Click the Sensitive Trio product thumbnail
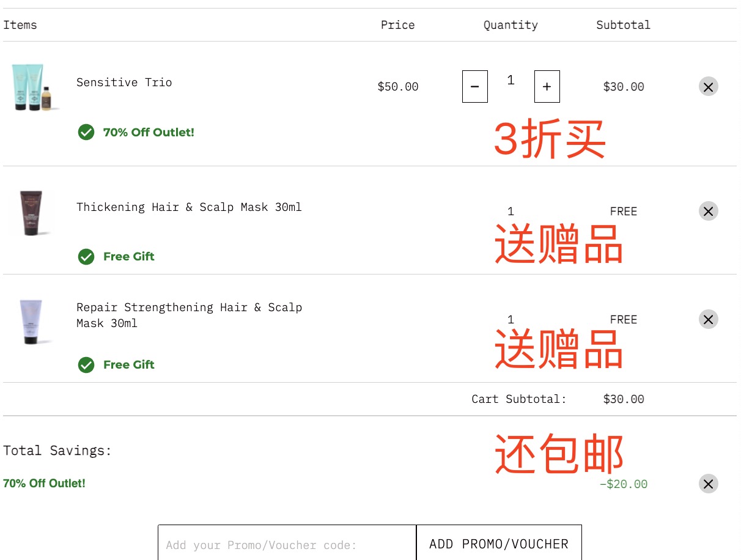Image resolution: width=741 pixels, height=560 pixels. 34,87
